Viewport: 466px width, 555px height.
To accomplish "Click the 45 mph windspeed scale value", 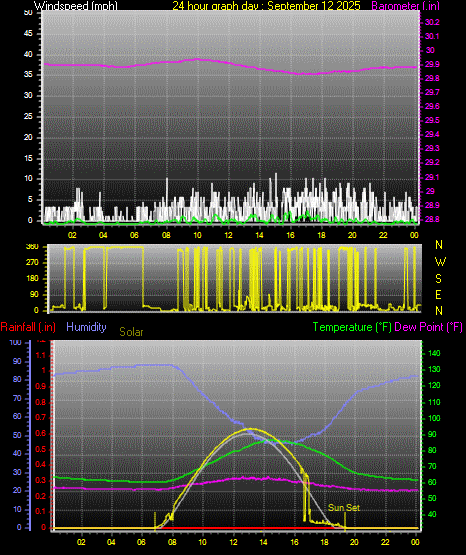I will tap(28, 34).
